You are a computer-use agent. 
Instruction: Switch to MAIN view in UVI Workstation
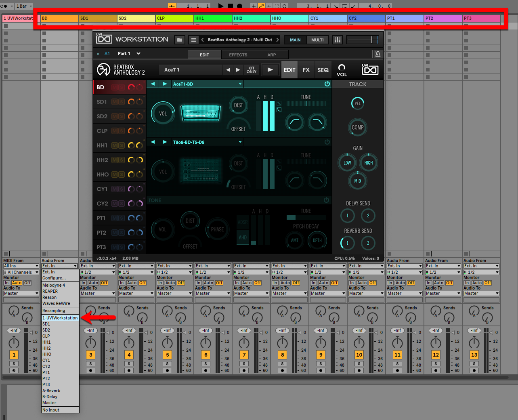295,40
